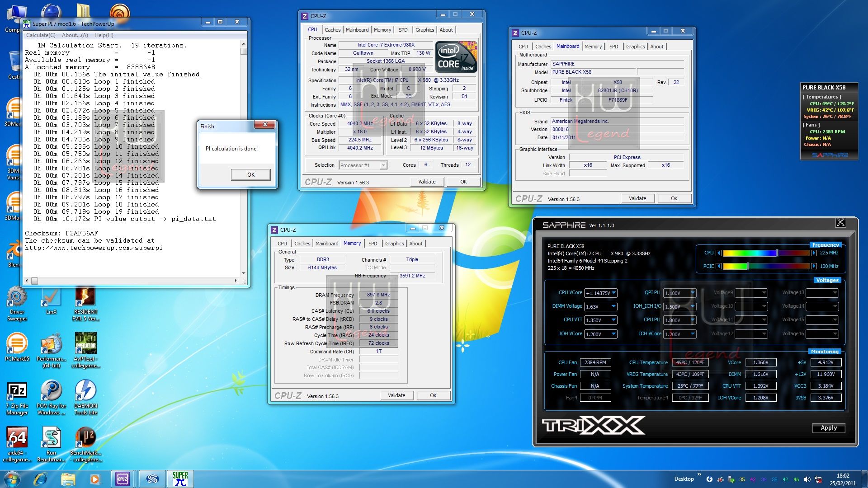Open Super PI Help(H) menu
This screenshot has height=488, width=868.
coord(104,35)
